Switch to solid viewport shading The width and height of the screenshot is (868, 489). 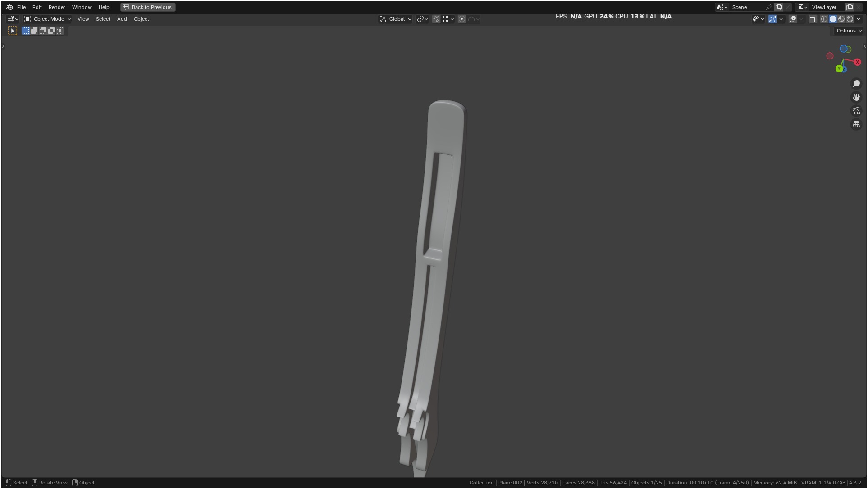(x=833, y=19)
